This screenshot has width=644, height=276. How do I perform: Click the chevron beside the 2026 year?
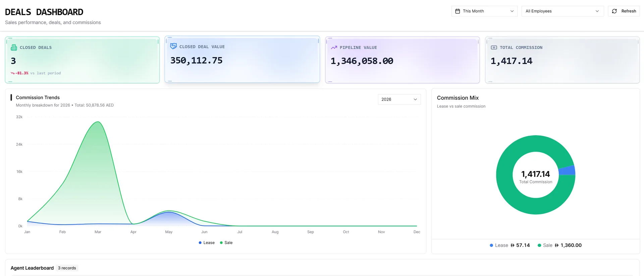click(415, 99)
